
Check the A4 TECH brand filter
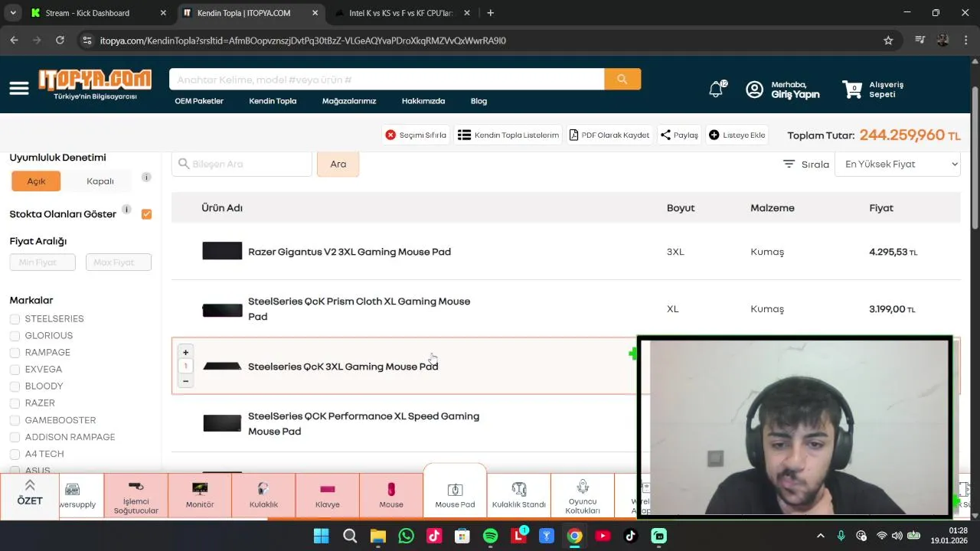coord(15,454)
